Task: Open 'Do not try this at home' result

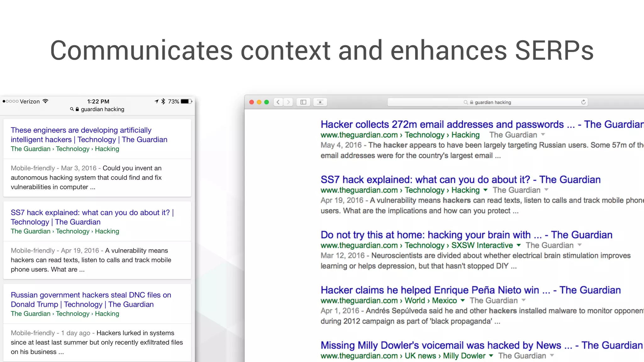Action: pyautogui.click(x=467, y=235)
